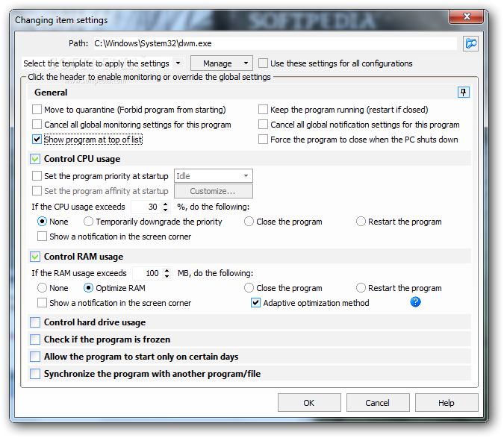
Task: Select CPU None radio button
Action: coord(42,222)
